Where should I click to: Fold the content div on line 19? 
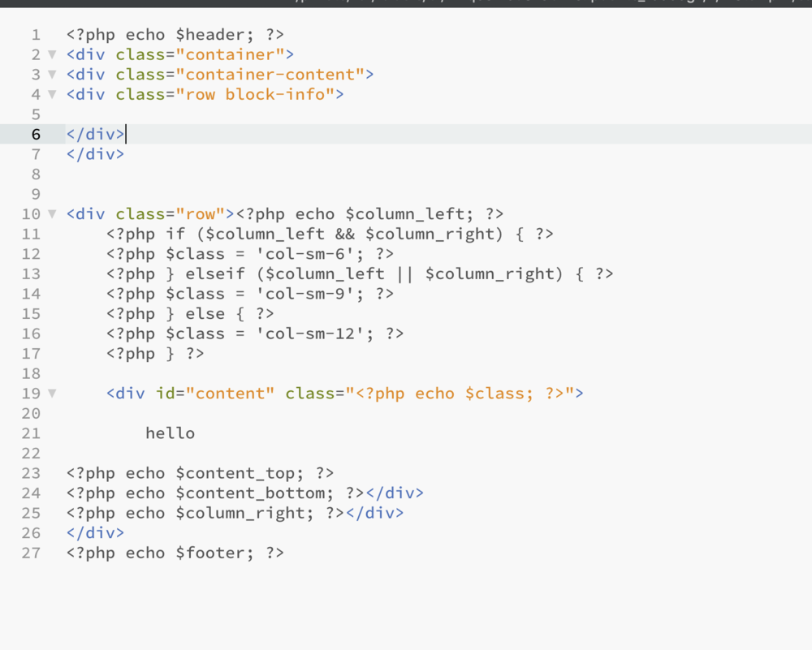pos(52,394)
